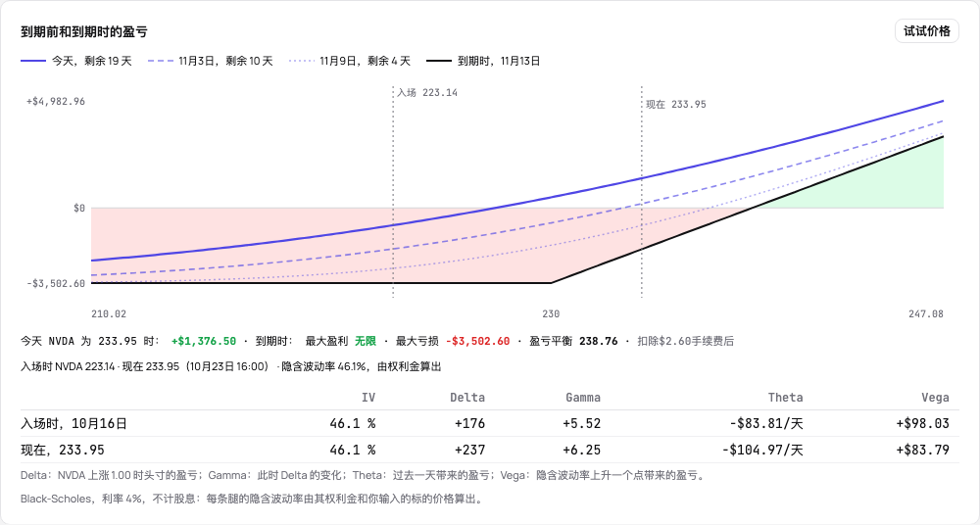Toggle the 11月3日,剩余 10 天 legend entry
Image resolution: width=980 pixels, height=525 pixels.
click(211, 62)
